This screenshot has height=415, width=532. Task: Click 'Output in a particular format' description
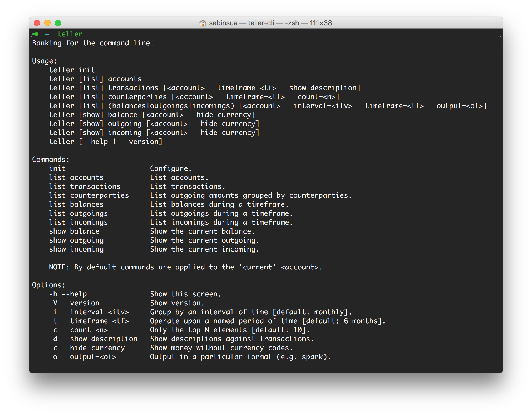240,357
